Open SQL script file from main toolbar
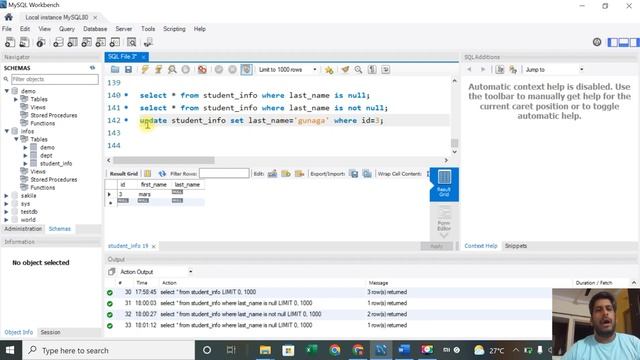640x360 pixels. 24,42
